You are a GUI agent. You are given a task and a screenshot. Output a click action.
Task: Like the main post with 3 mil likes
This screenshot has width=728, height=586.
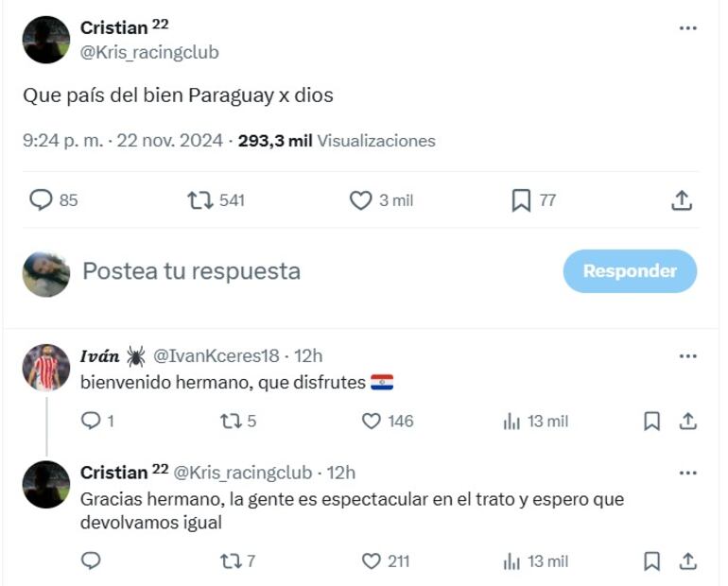[x=361, y=200]
